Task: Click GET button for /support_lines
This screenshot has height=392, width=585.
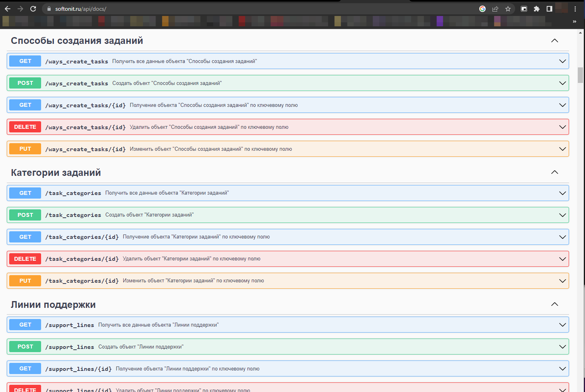Action: click(25, 325)
